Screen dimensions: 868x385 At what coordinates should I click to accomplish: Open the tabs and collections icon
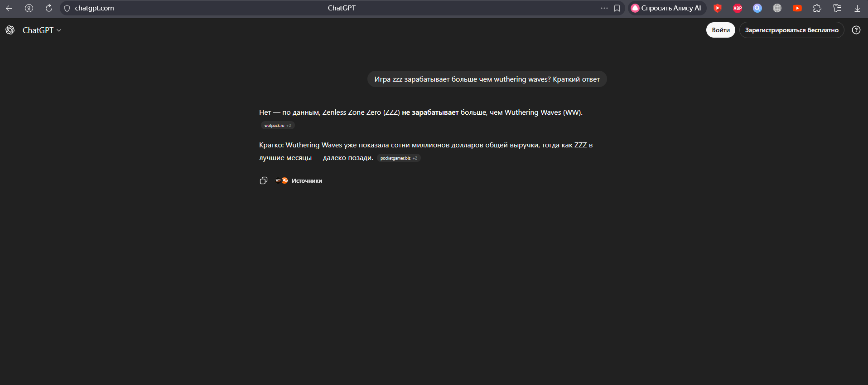click(837, 8)
